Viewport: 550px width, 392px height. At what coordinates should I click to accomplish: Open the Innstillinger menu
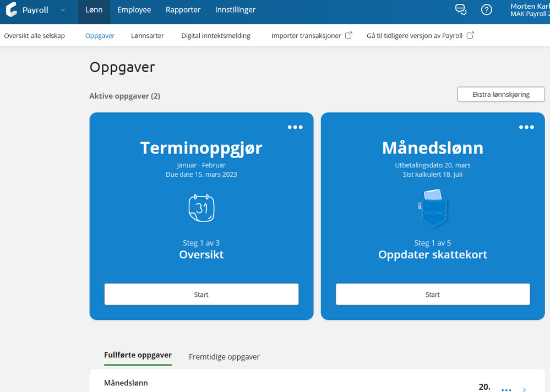tap(235, 10)
